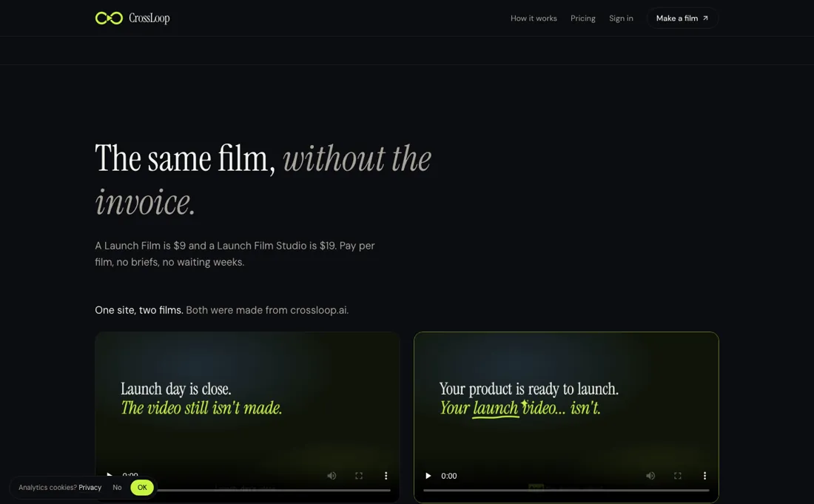Click the "Analytics cookies?" banner text

pyautogui.click(x=48, y=488)
